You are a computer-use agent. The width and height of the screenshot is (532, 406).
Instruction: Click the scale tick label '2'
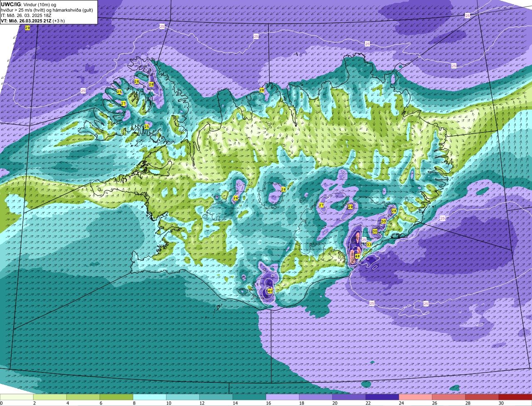tap(34, 403)
